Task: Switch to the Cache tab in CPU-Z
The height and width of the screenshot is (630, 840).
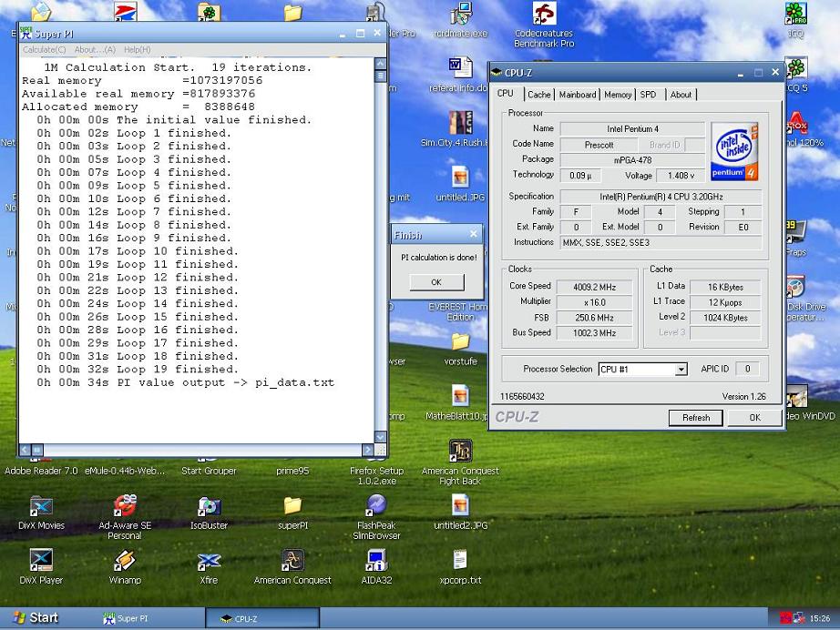Action: coord(539,95)
